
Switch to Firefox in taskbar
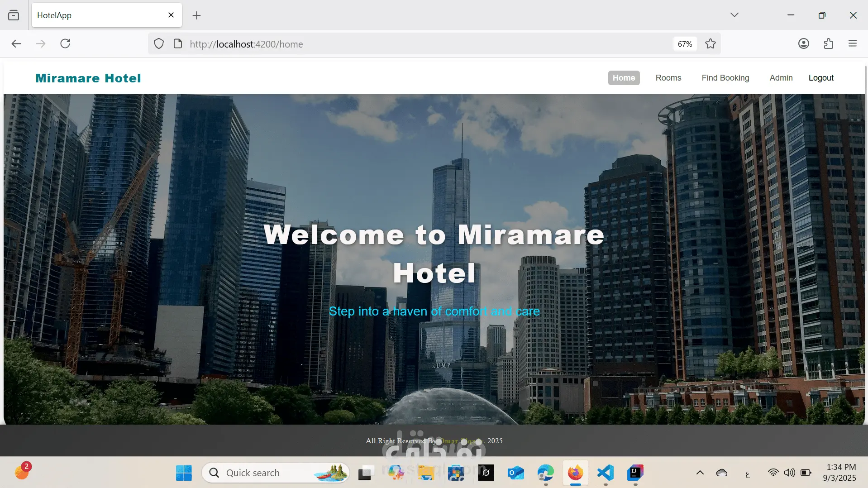point(575,473)
